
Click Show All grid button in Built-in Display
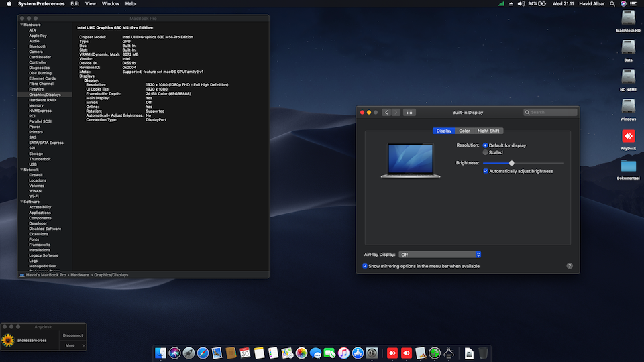tap(409, 112)
